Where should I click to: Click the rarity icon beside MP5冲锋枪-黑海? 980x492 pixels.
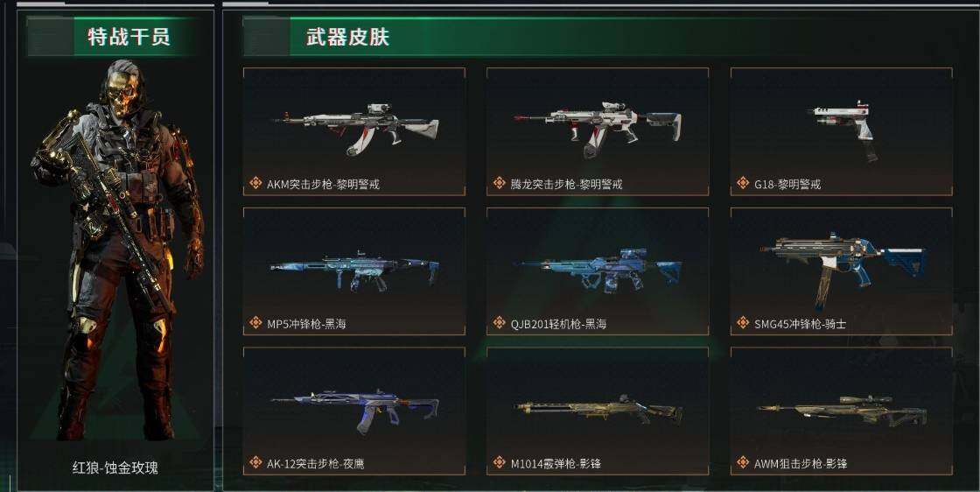(x=255, y=323)
